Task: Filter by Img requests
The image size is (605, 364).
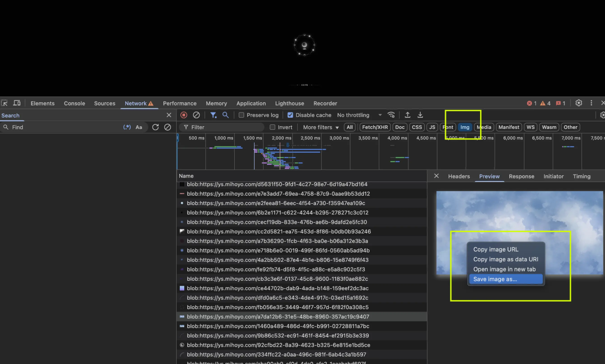Action: click(x=465, y=127)
